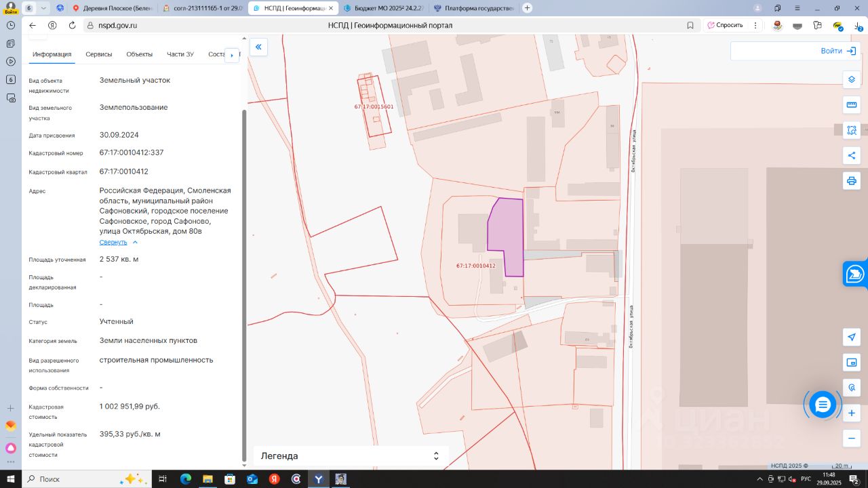Open Outlook from taskbar
This screenshot has width=868, height=488.
[252, 479]
